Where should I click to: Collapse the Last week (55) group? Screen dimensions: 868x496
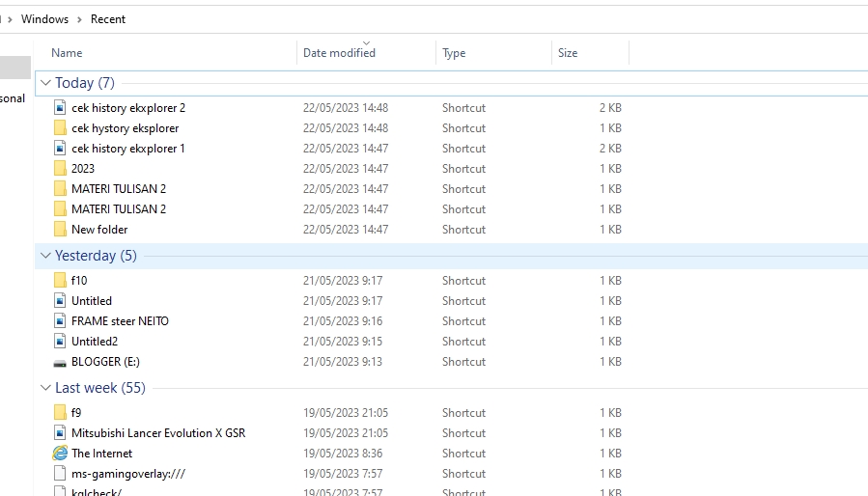point(46,388)
